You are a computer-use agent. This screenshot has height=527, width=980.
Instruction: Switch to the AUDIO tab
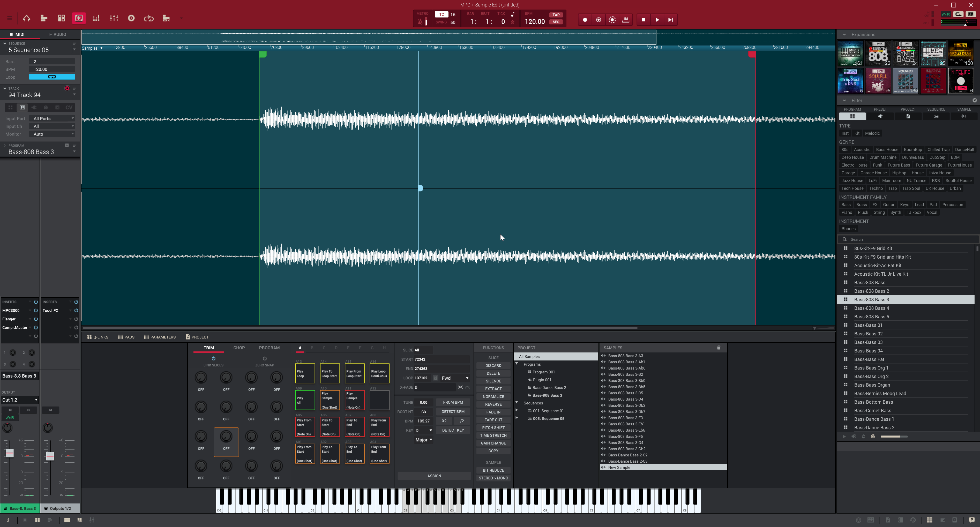58,34
